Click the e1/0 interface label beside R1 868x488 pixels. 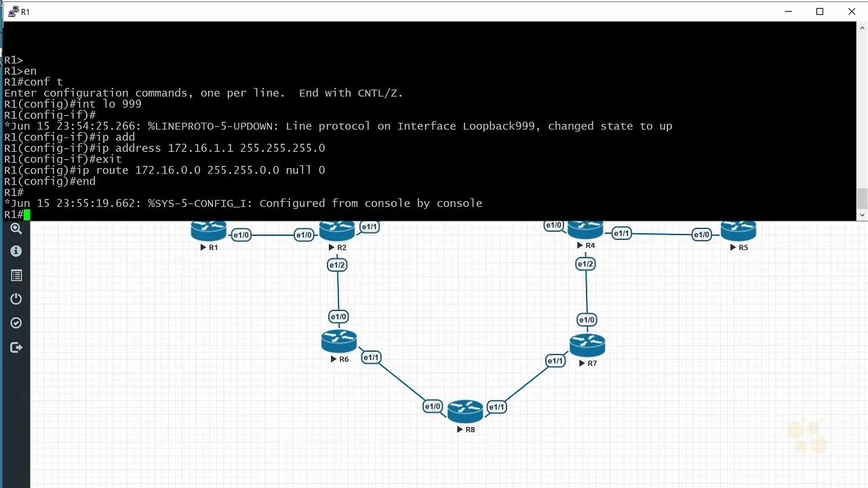241,235
